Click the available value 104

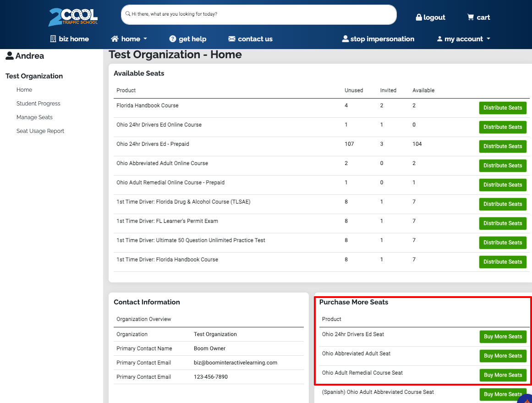coord(417,144)
